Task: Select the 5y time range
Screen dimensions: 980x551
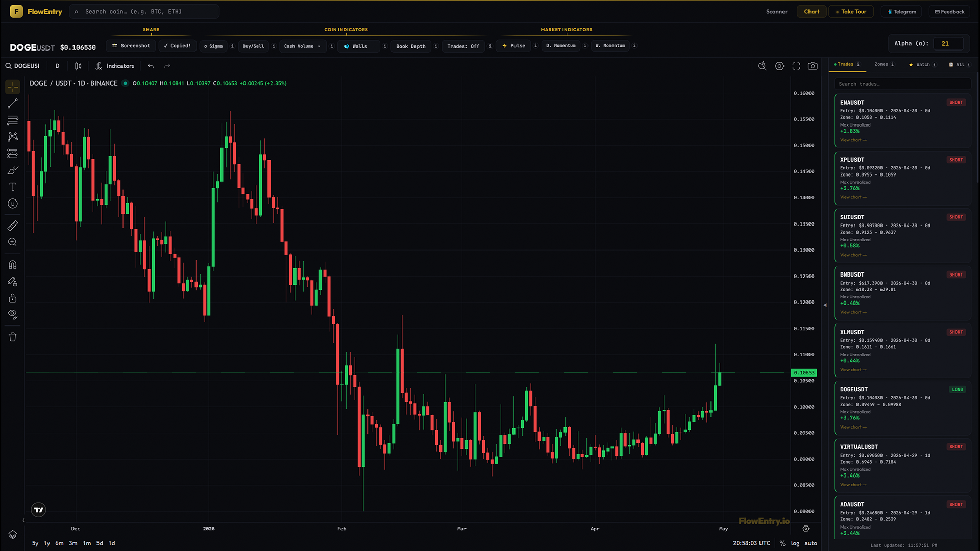Action: click(x=35, y=543)
